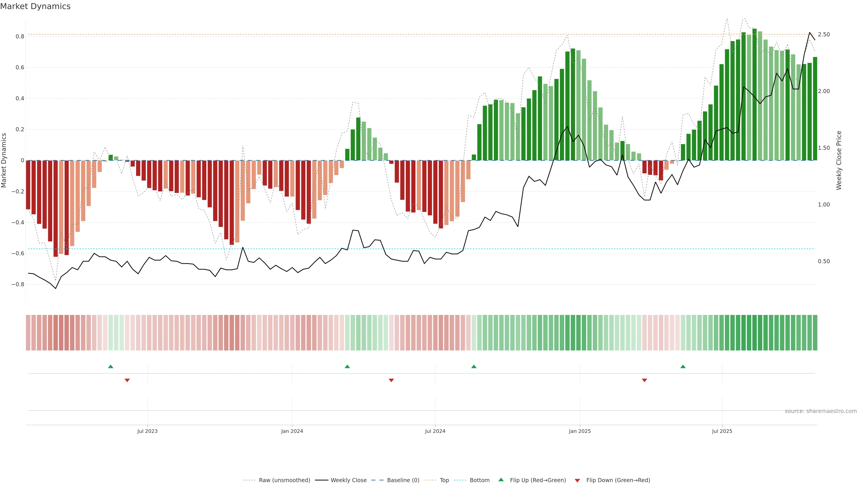The image size is (868, 488).
Task: Click the green triangle icon in the legend
Action: [501, 480]
